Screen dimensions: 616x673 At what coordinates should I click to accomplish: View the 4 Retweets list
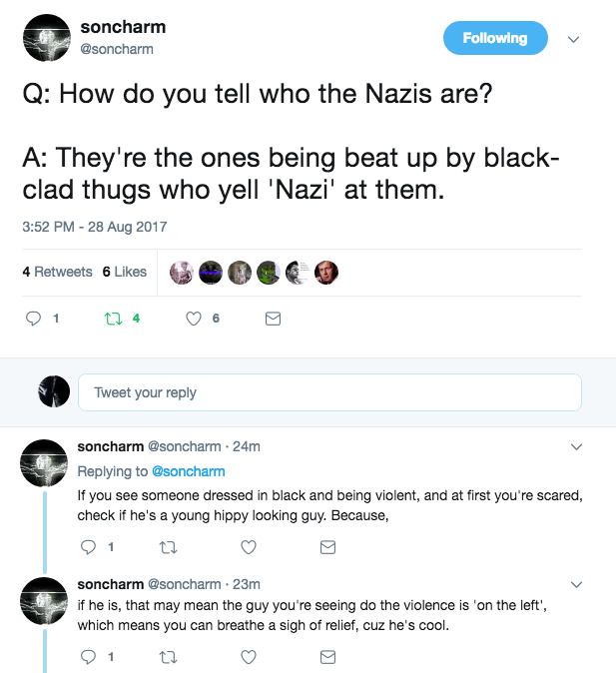tap(57, 272)
